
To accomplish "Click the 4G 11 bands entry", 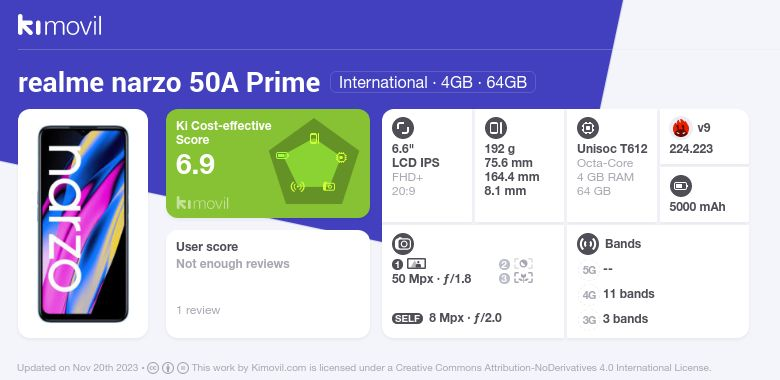I will [617, 294].
